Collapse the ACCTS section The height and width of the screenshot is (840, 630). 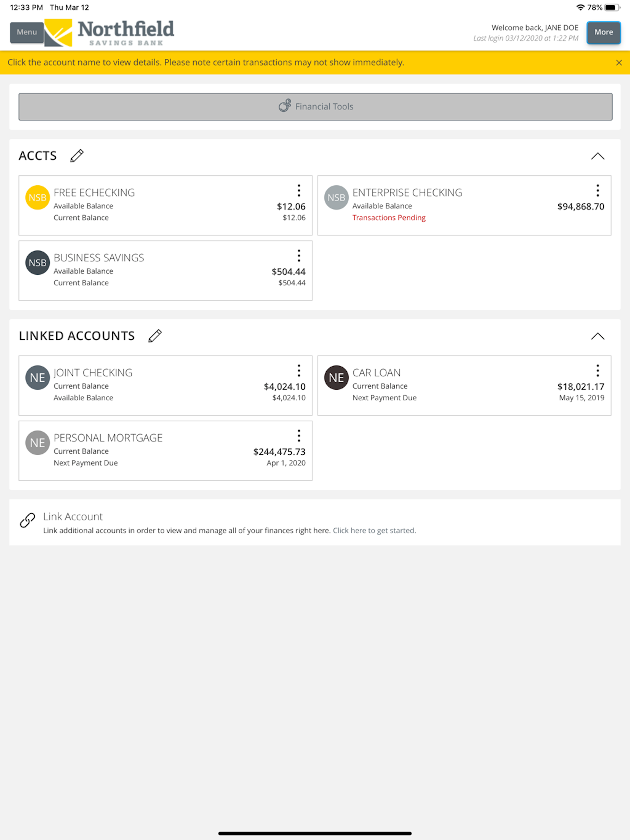pos(598,156)
